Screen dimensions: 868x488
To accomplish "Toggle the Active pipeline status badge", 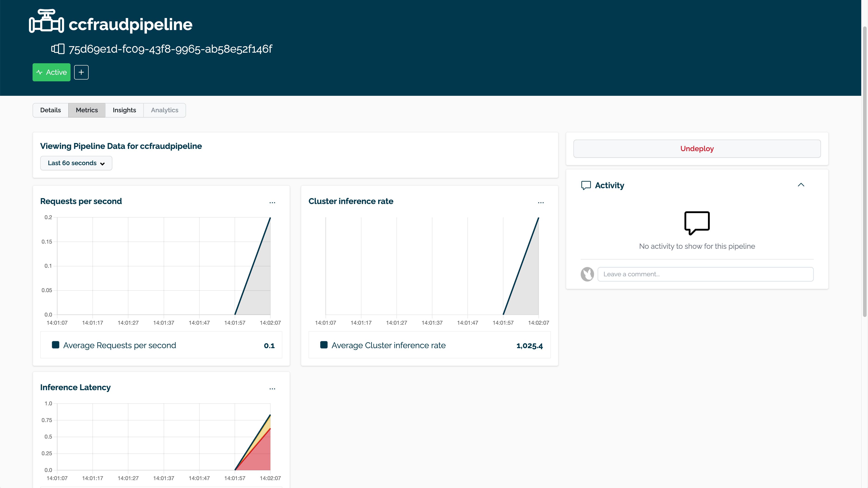I will click(52, 72).
